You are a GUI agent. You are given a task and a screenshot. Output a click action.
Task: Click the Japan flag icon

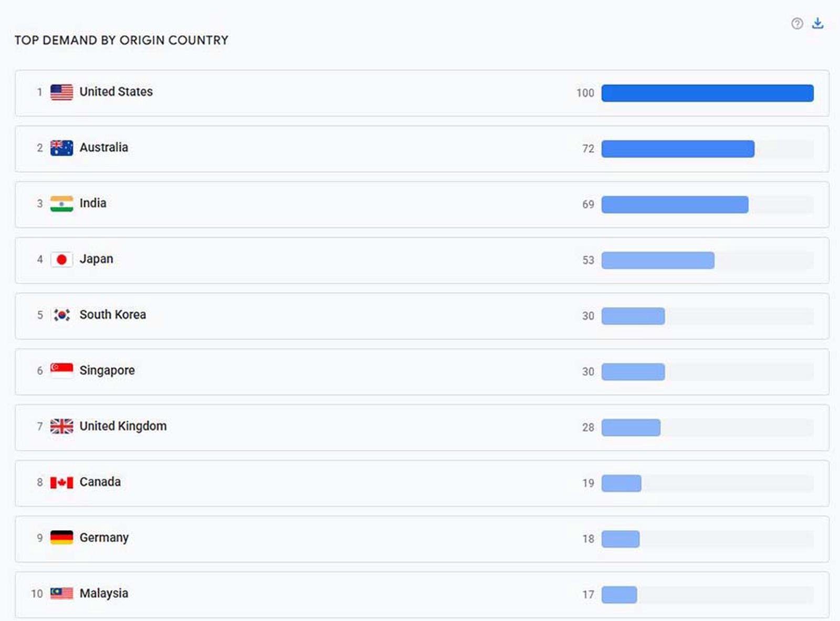(x=61, y=260)
